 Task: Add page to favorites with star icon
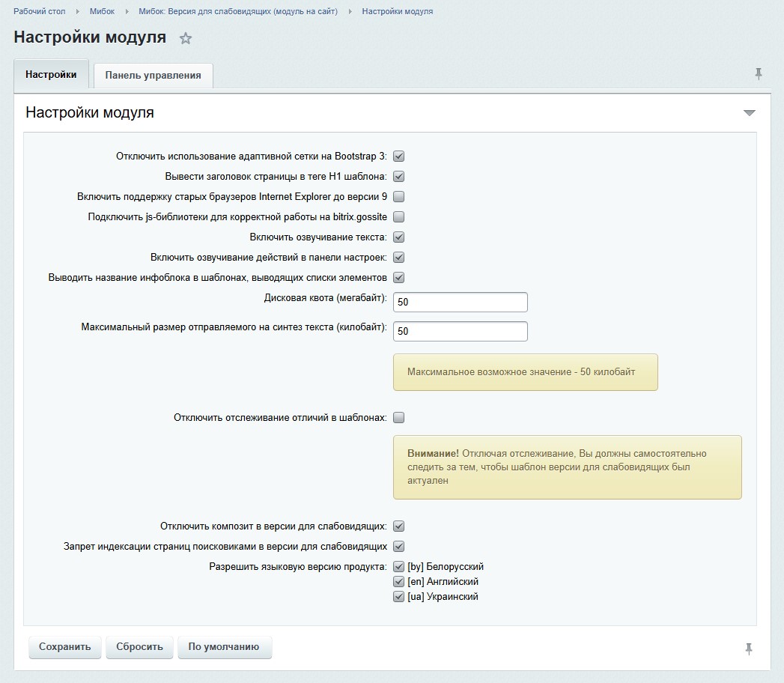[186, 38]
